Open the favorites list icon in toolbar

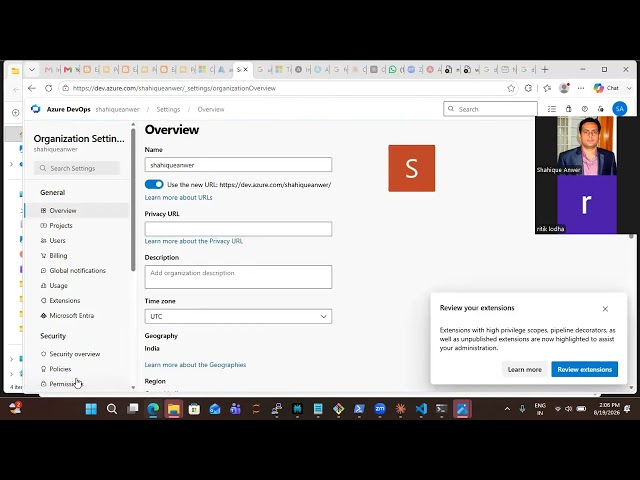[x=547, y=88]
